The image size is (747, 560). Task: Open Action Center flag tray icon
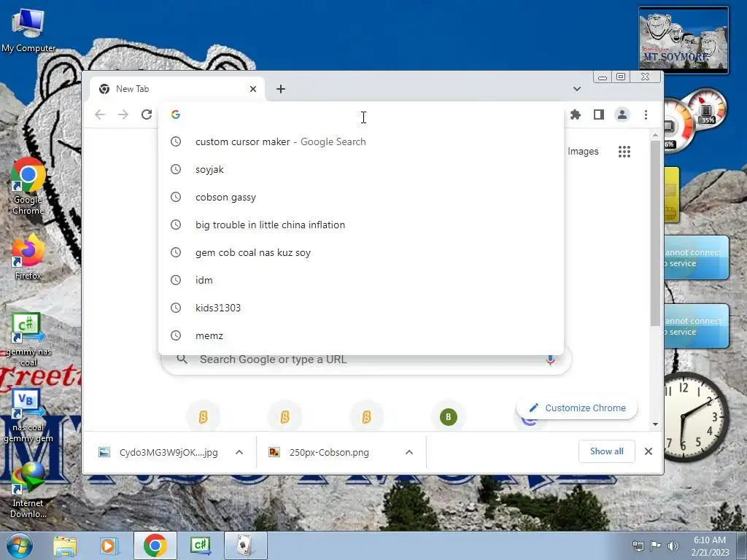656,545
